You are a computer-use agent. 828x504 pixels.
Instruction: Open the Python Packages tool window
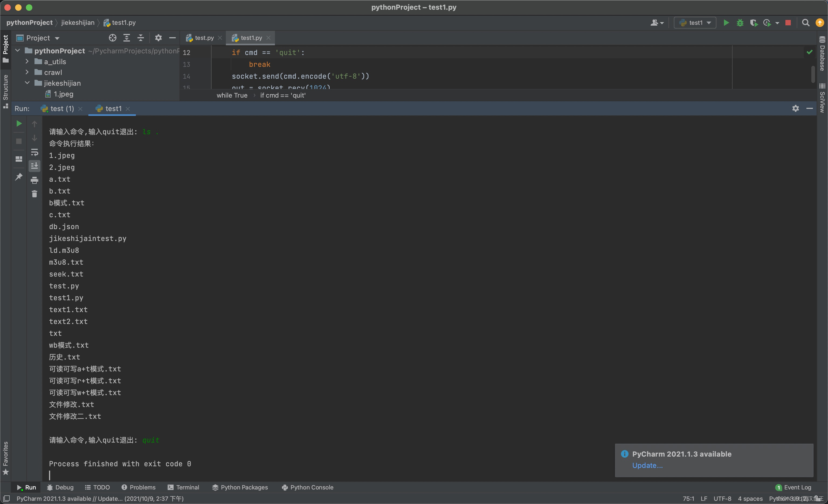pyautogui.click(x=240, y=487)
